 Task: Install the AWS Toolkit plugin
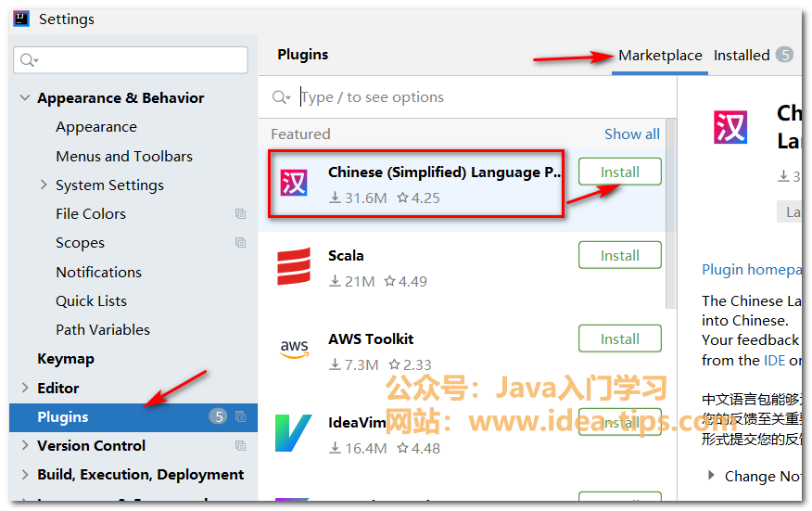[x=620, y=339]
